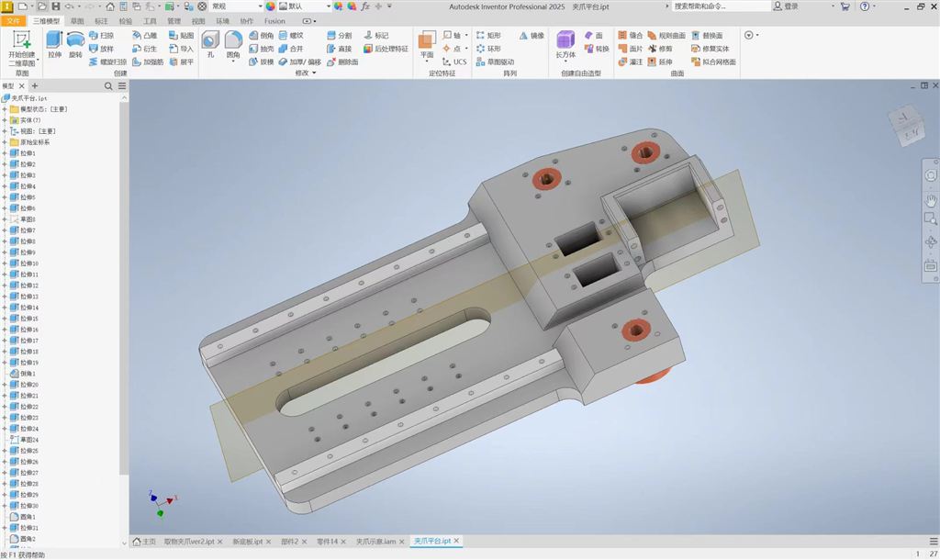The height and width of the screenshot is (560, 940).
Task: Select the 抽壳 (Shell) modify tool
Action: click(x=261, y=49)
